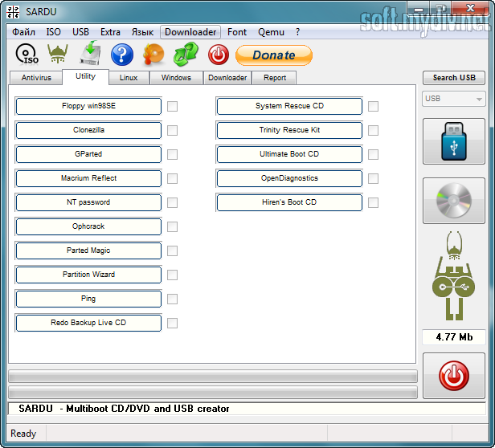The height and width of the screenshot is (448, 495).
Task: Check the NT password checkbox
Action: tap(172, 202)
